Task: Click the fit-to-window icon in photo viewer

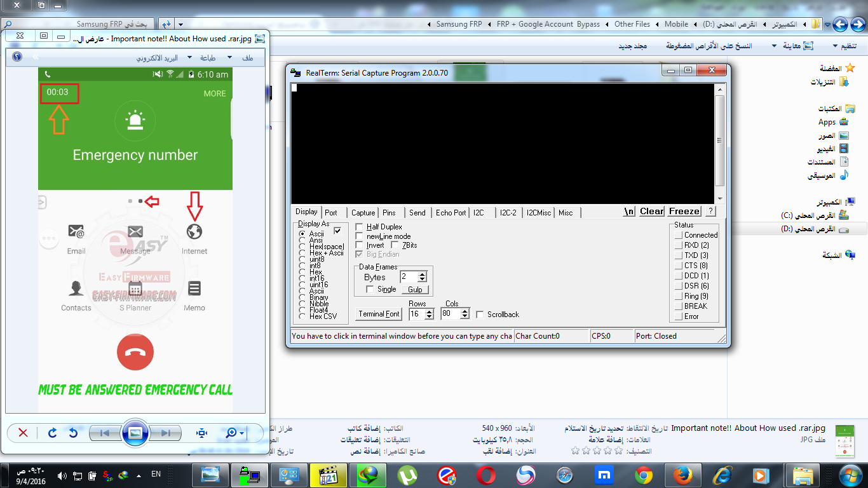Action: pyautogui.click(x=202, y=433)
